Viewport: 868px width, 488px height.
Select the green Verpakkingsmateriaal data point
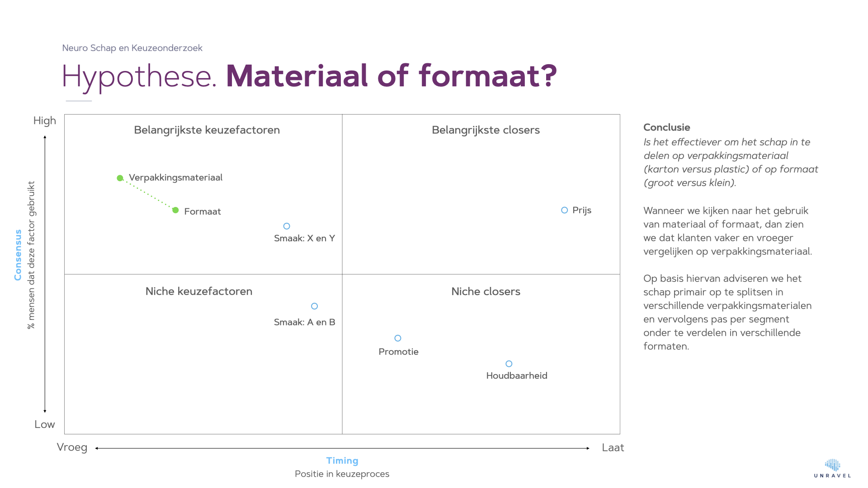[120, 178]
